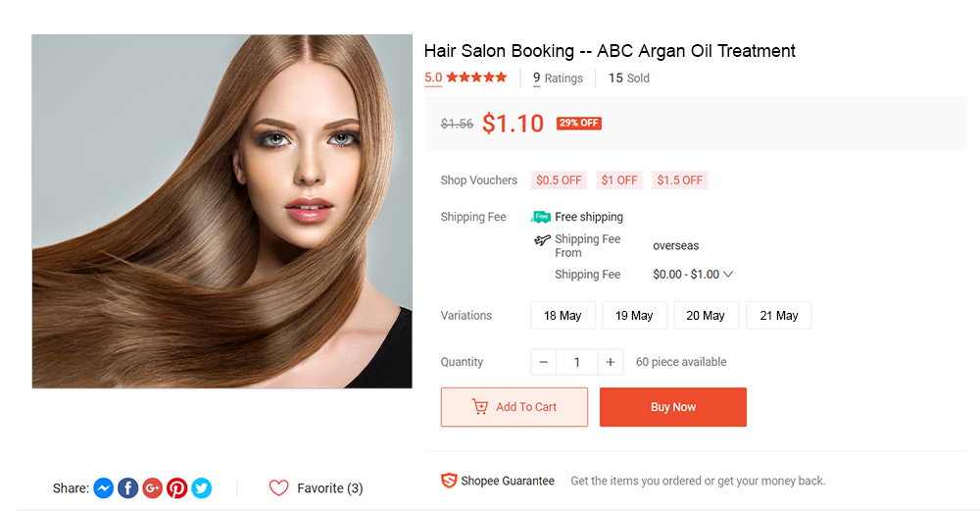Pick the 21 May variation
The width and height of the screenshot is (980, 511).
778,316
